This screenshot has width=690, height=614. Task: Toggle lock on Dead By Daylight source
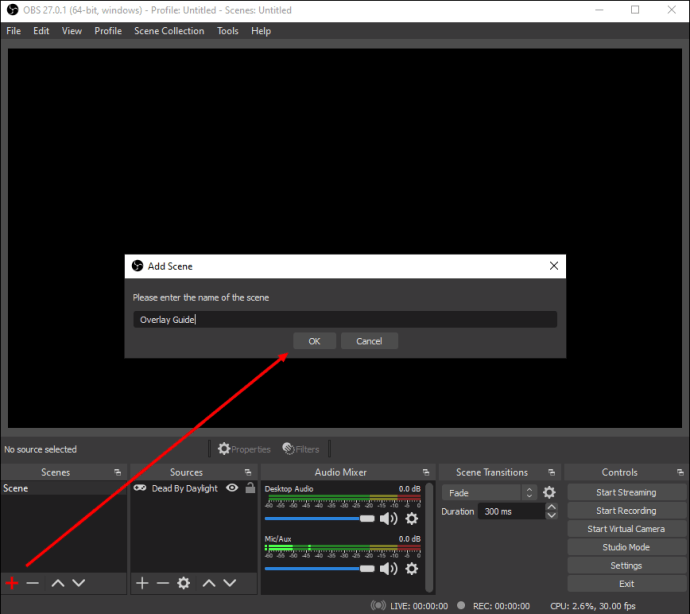point(249,489)
